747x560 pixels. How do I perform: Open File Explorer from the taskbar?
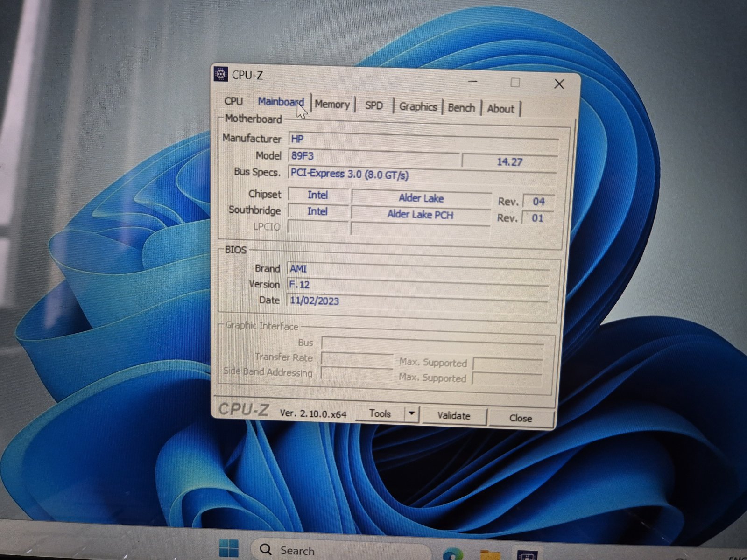pyautogui.click(x=490, y=554)
